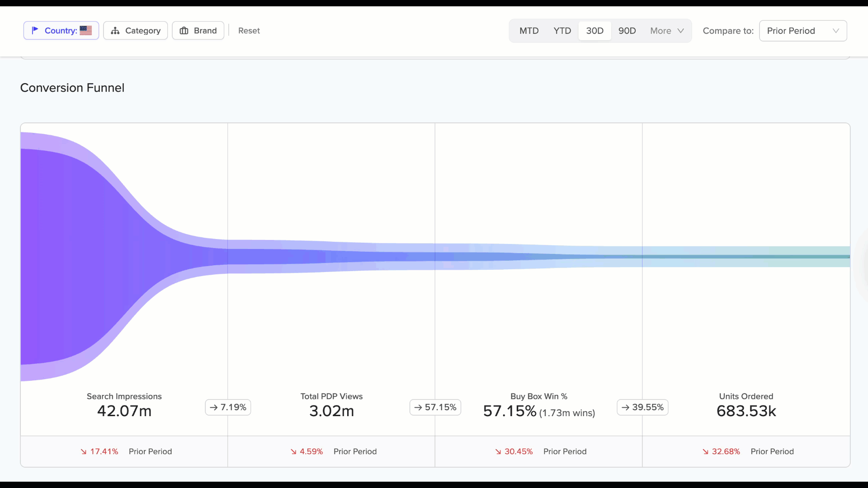
Task: Open the Country filter
Action: point(61,31)
